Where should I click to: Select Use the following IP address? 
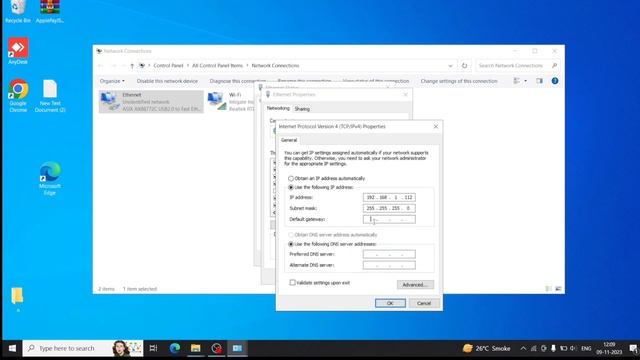291,187
